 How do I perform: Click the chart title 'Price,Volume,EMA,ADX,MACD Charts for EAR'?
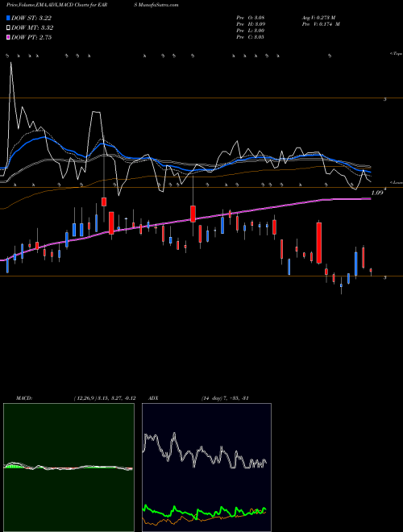point(56,5)
